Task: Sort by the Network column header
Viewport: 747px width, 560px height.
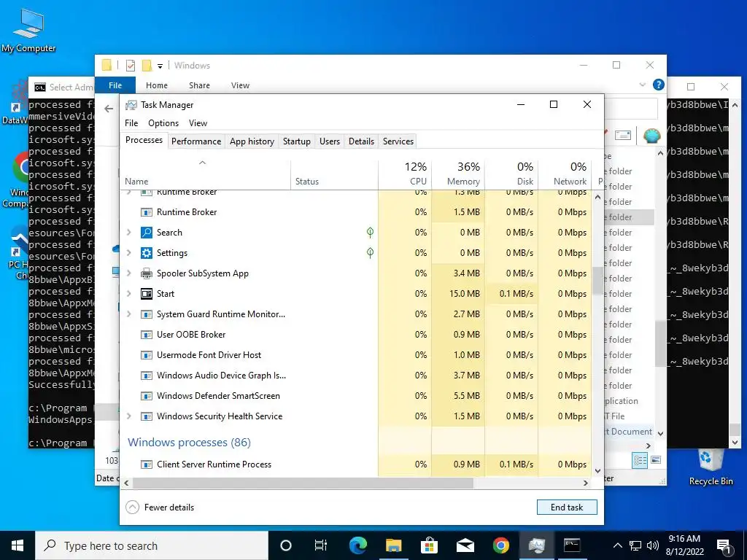Action: pos(565,174)
